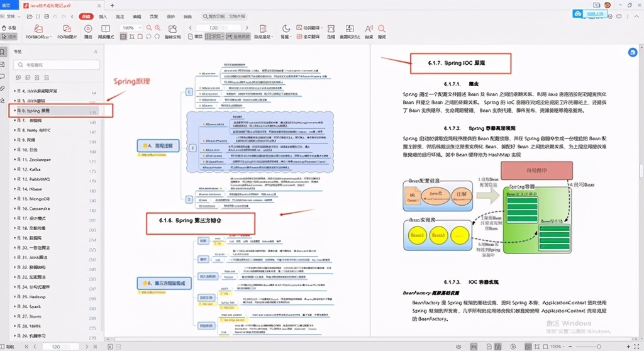Toggle Continuous reading mode

click(x=238, y=36)
